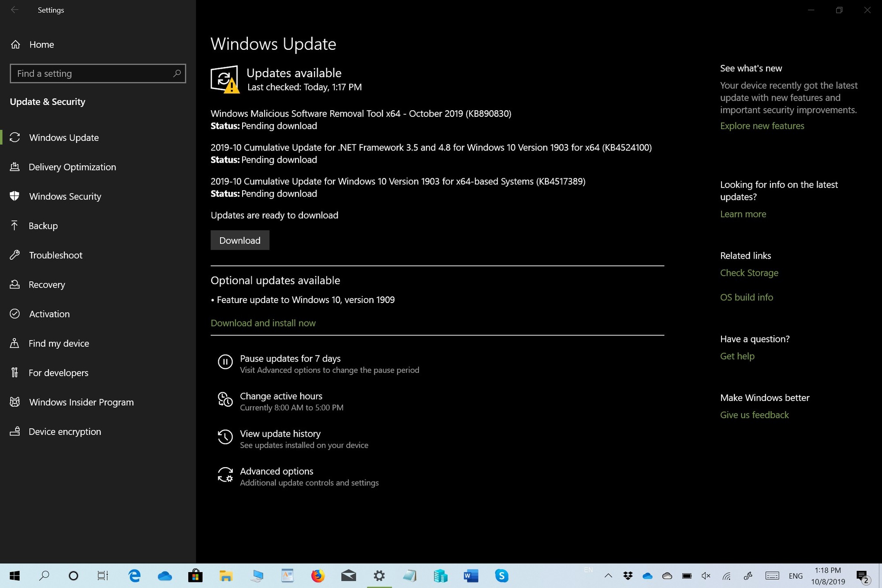Open View update history
The height and width of the screenshot is (588, 882).
(x=280, y=434)
